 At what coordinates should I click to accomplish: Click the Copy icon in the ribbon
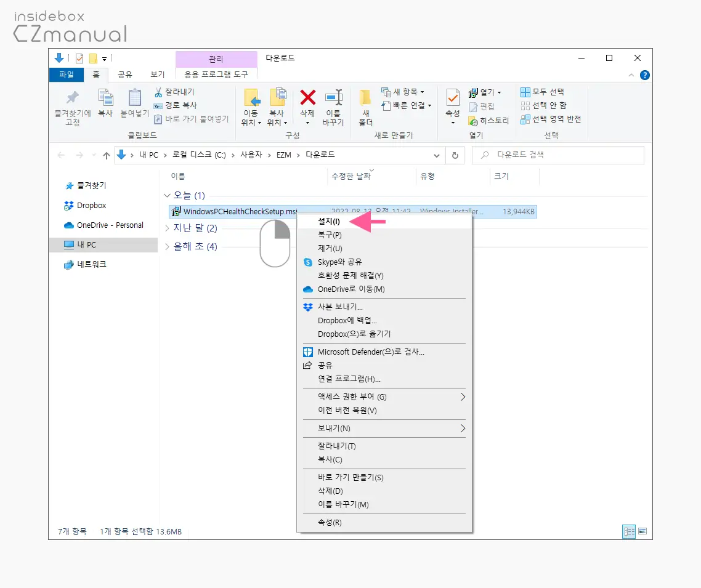(105, 97)
